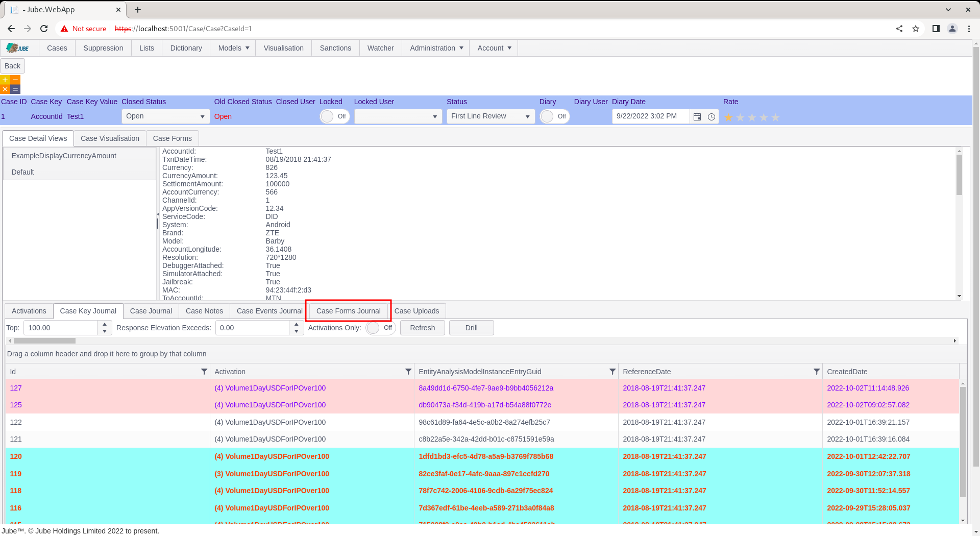
Task: Switch to the Case Forms tab
Action: (173, 138)
